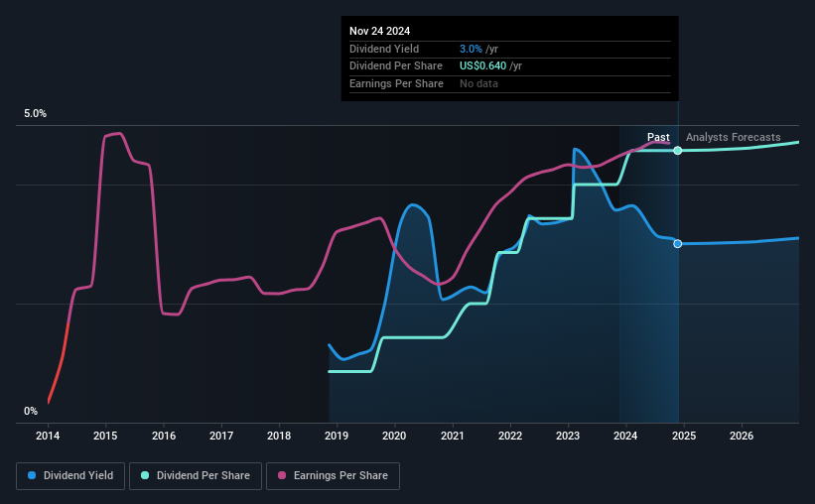
Task: Click the 5.0% y-axis label
Action: (x=35, y=114)
